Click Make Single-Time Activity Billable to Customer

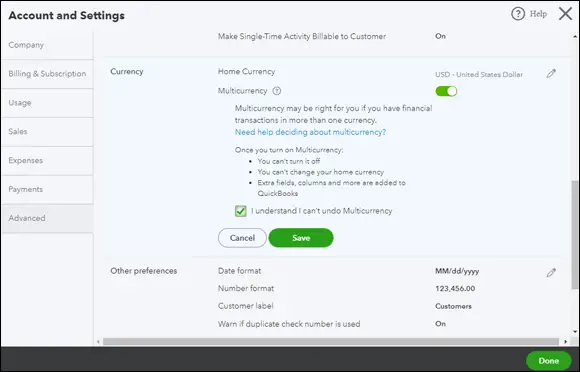point(302,36)
